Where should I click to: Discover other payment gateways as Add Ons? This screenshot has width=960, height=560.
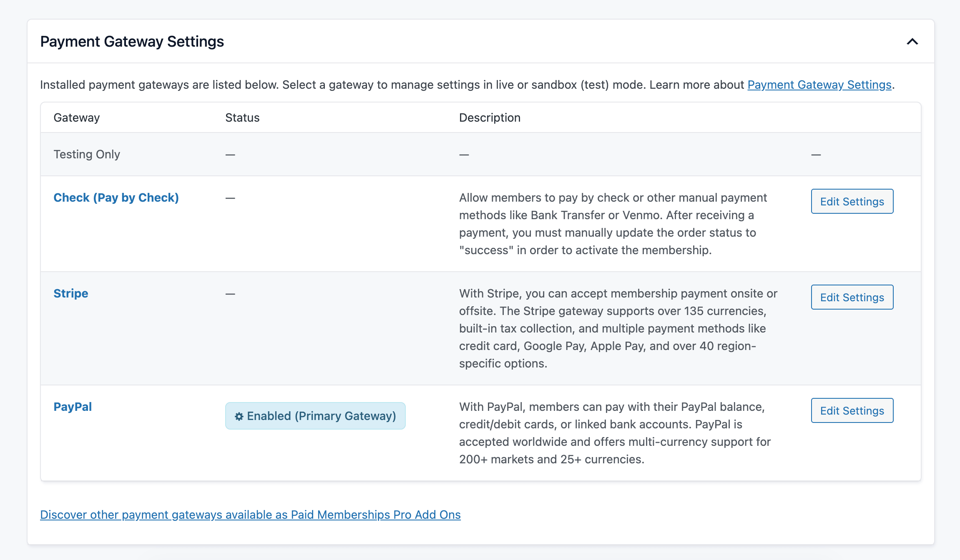pos(250,515)
